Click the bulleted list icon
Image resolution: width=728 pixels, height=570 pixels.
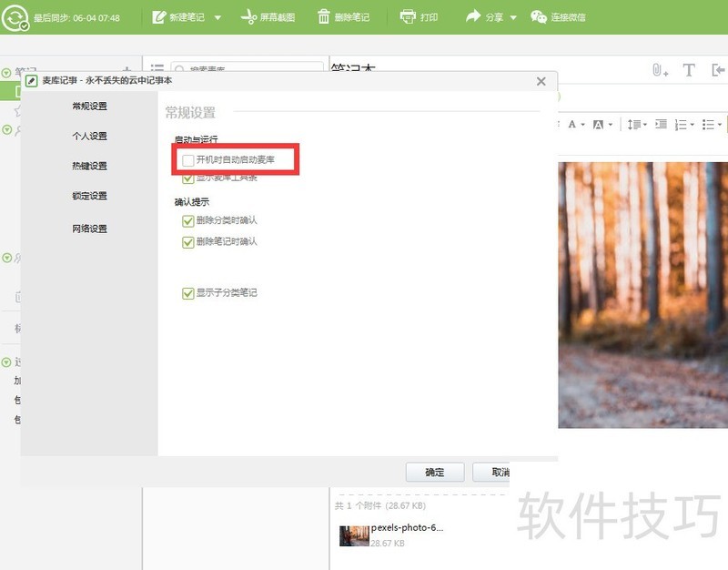coord(708,125)
